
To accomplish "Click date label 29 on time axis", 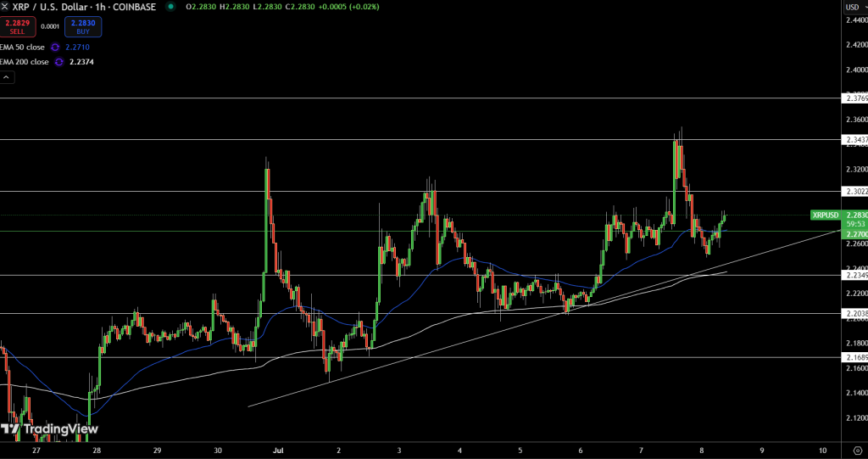I will tap(157, 451).
